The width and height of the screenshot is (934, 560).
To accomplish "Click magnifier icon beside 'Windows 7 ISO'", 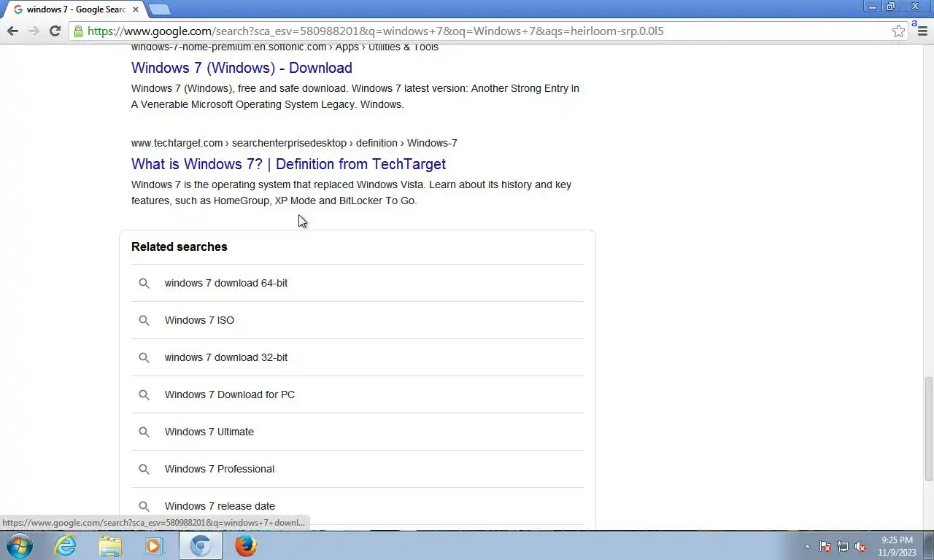I will [x=144, y=320].
